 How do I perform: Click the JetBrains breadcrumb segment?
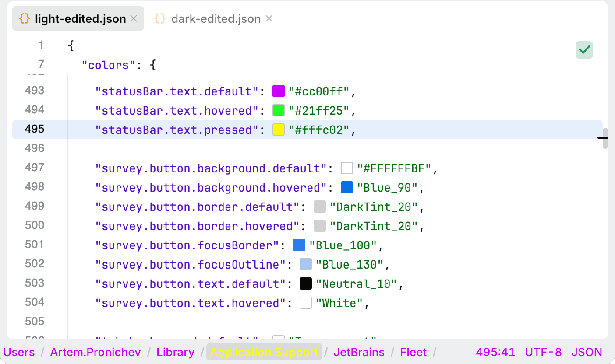(x=359, y=352)
